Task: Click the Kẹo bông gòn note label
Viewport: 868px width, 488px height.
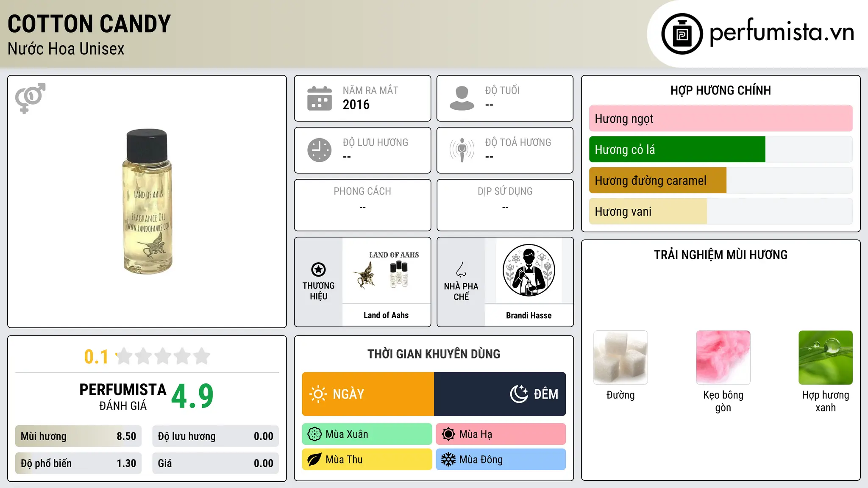Action: tap(723, 401)
